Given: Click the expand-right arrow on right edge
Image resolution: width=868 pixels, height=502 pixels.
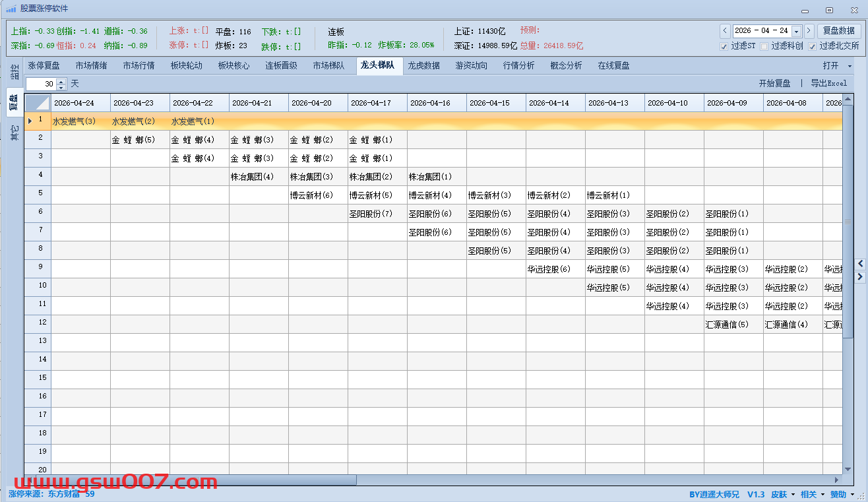Looking at the screenshot, I should (860, 277).
